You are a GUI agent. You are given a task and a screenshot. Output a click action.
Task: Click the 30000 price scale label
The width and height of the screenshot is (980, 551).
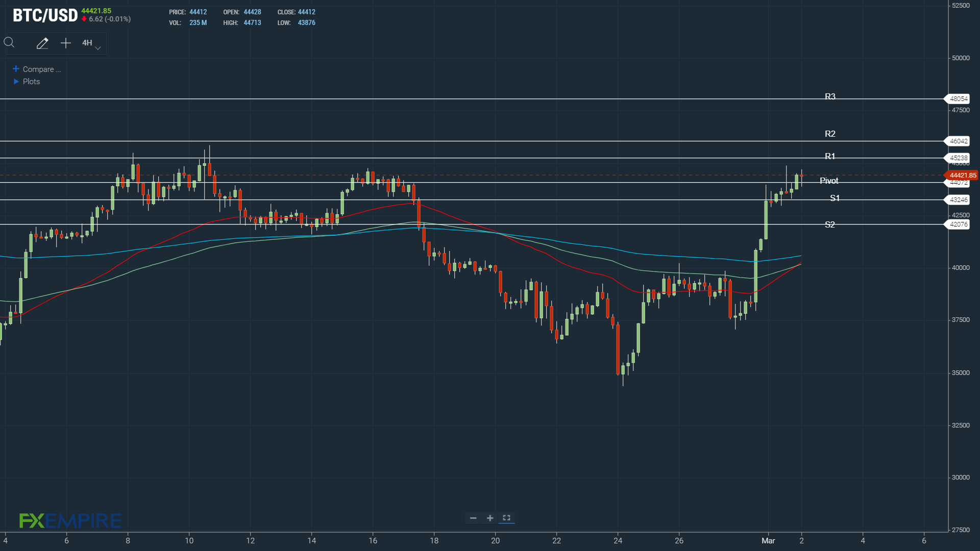[x=960, y=478]
